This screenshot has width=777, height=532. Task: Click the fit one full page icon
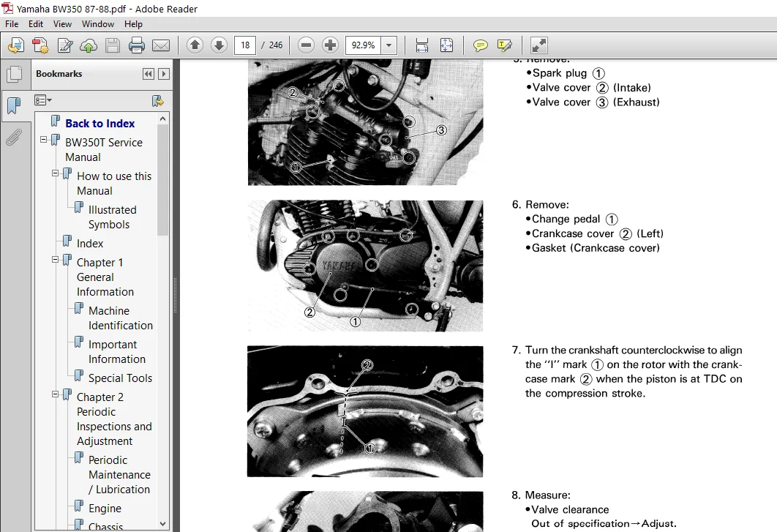coord(446,45)
